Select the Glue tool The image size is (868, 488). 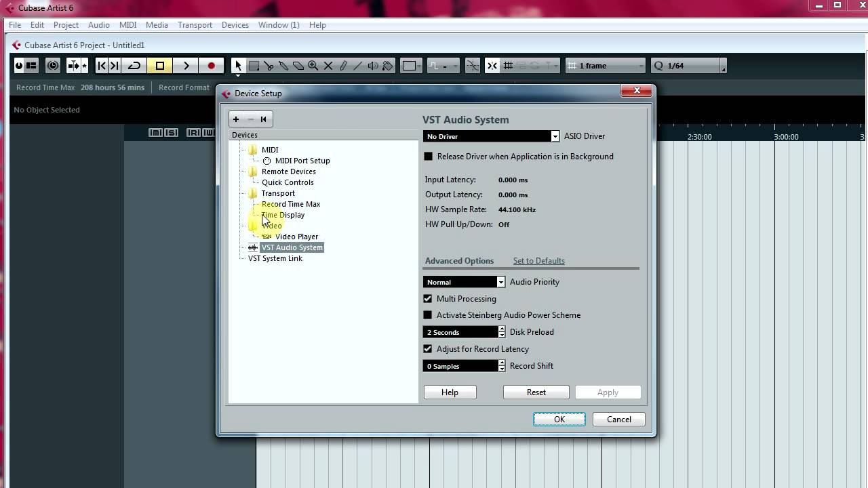(x=283, y=66)
